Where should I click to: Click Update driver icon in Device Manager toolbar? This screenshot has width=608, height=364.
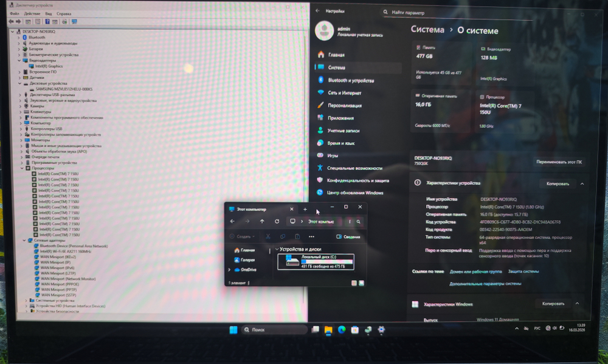(64, 22)
